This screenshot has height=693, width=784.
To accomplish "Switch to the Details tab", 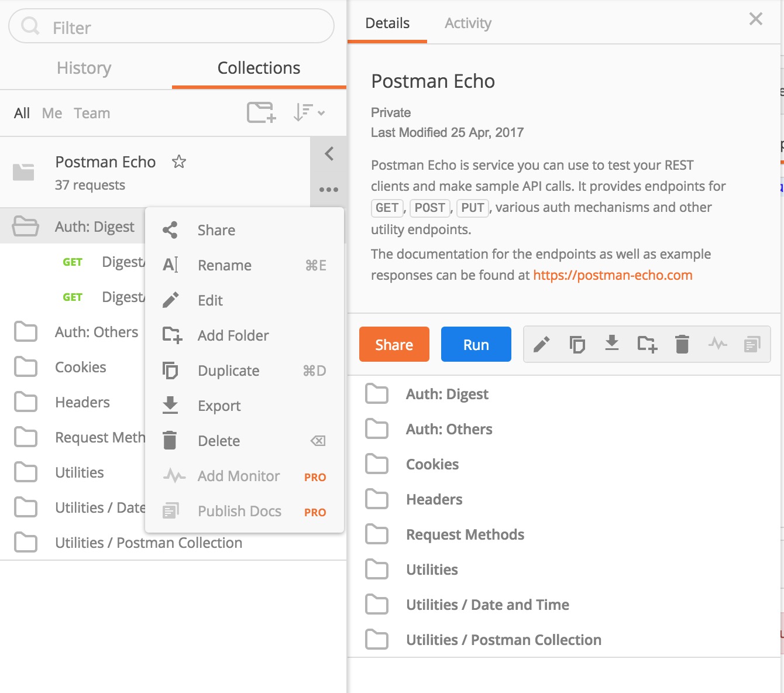I will pos(387,23).
